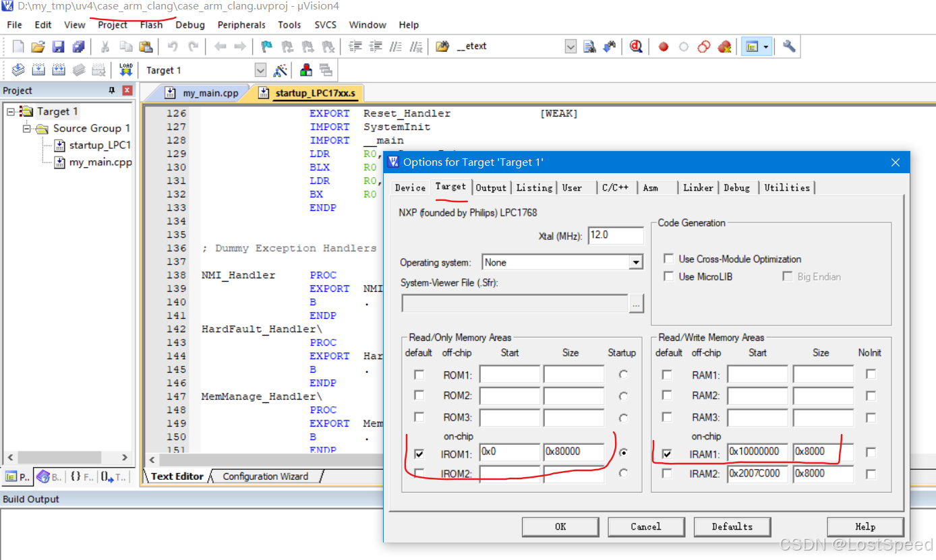This screenshot has height=560, width=936.
Task: Check the ROM1 default checkbox
Action: point(419,374)
